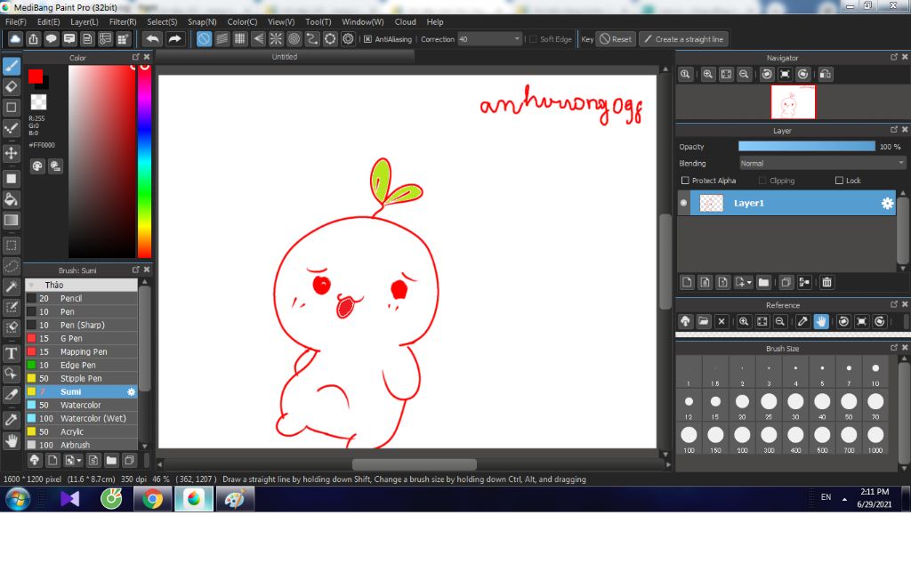Enable the Clipping checkbox
Image resolution: width=911 pixels, height=588 pixels.
click(x=762, y=181)
